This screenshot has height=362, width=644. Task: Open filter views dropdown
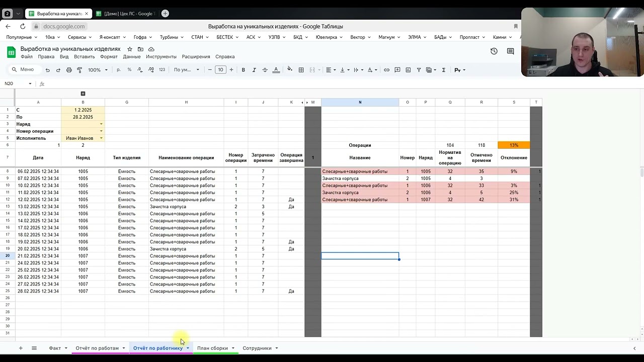coord(431,70)
